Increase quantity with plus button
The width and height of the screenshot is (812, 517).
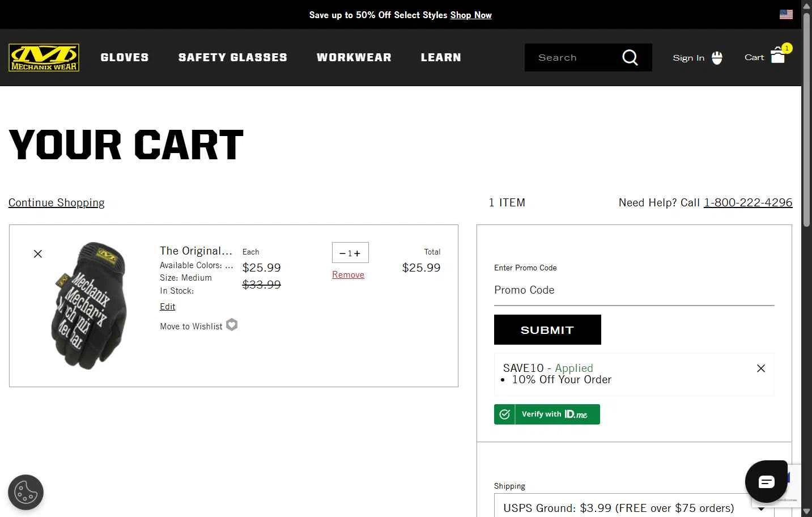pyautogui.click(x=357, y=253)
